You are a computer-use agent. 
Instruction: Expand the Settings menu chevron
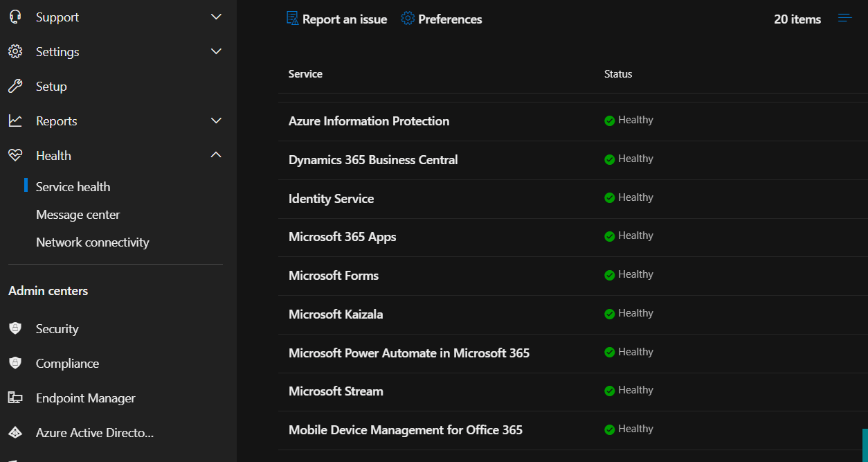point(216,51)
